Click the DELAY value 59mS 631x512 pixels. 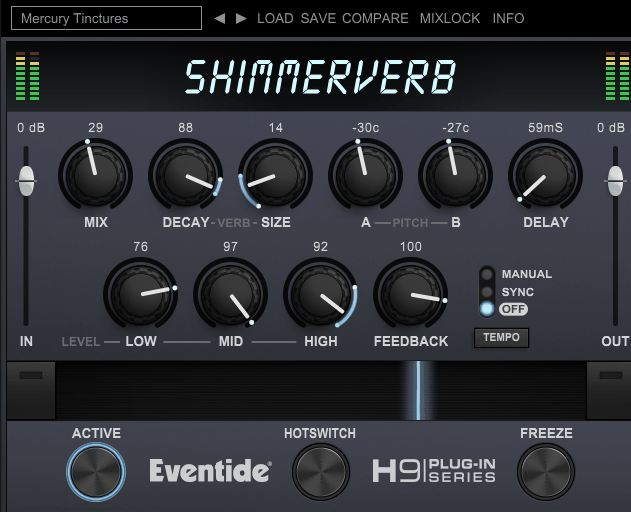(x=546, y=128)
